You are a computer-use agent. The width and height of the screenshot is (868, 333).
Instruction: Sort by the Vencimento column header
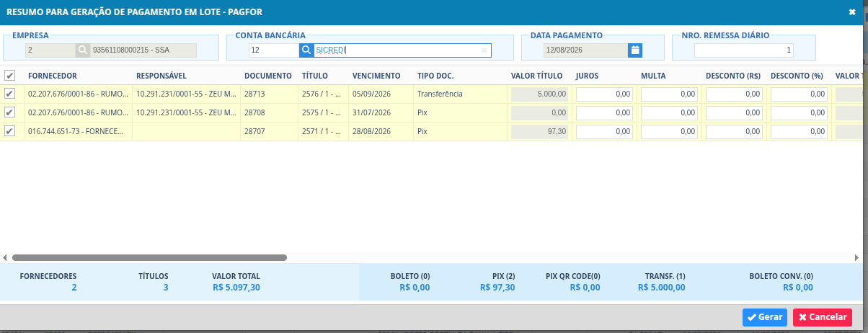click(x=376, y=76)
